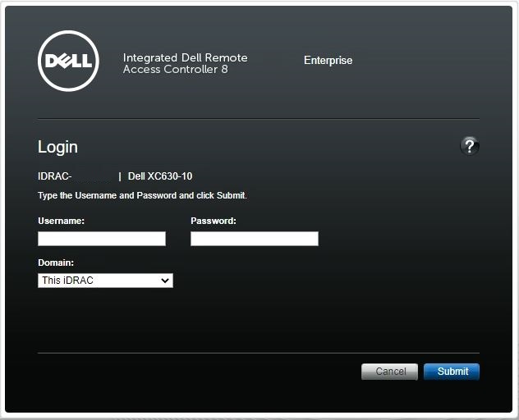Submit the login form
This screenshot has width=519, height=420.
(452, 372)
